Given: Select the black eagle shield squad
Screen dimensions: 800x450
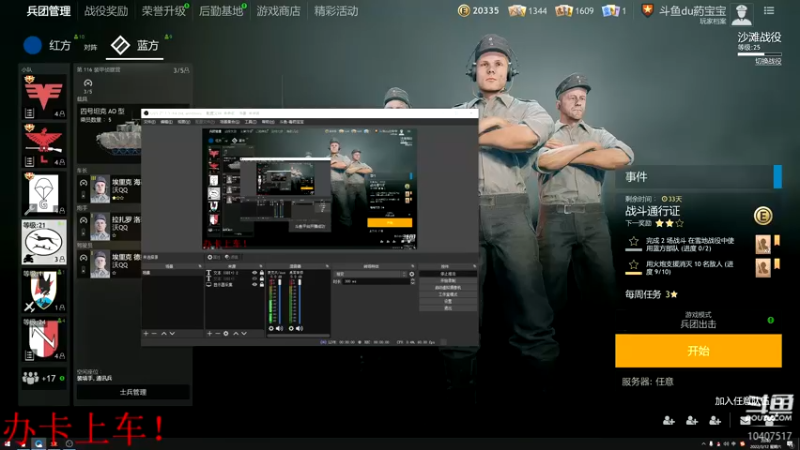Looking at the screenshot, I should (x=44, y=290).
